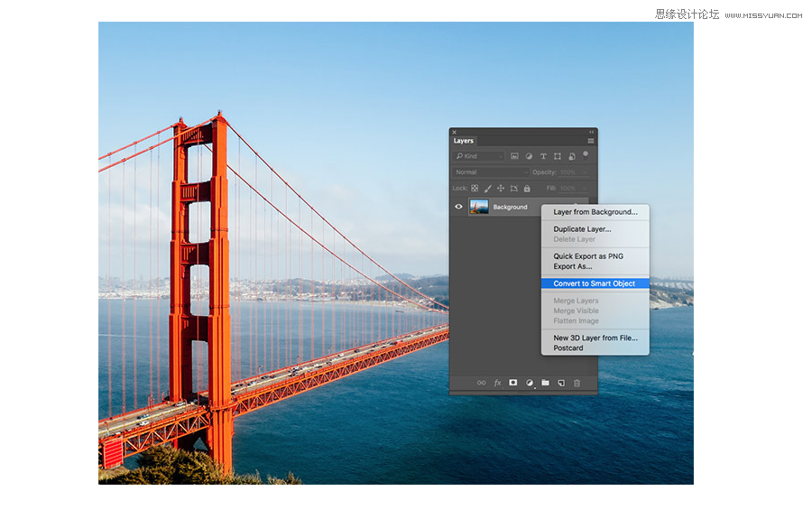Choose Duplicate Layer menu item
This screenshot has height=510, width=812.
click(595, 229)
